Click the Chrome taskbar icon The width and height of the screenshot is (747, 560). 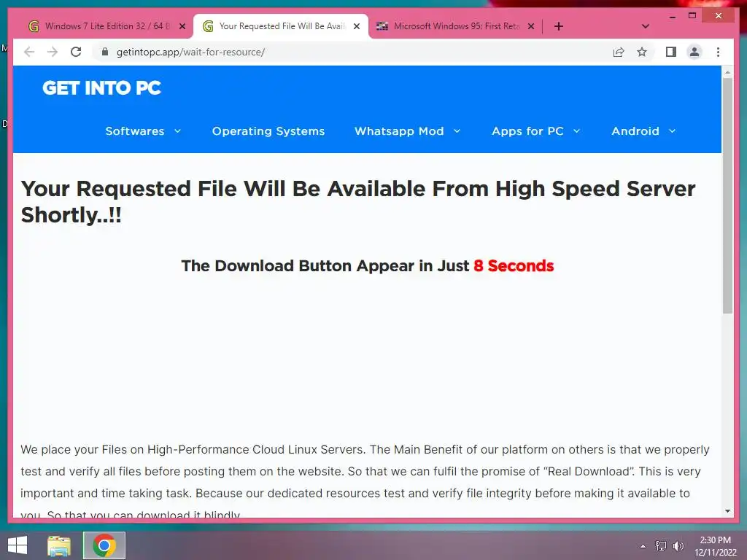104,545
